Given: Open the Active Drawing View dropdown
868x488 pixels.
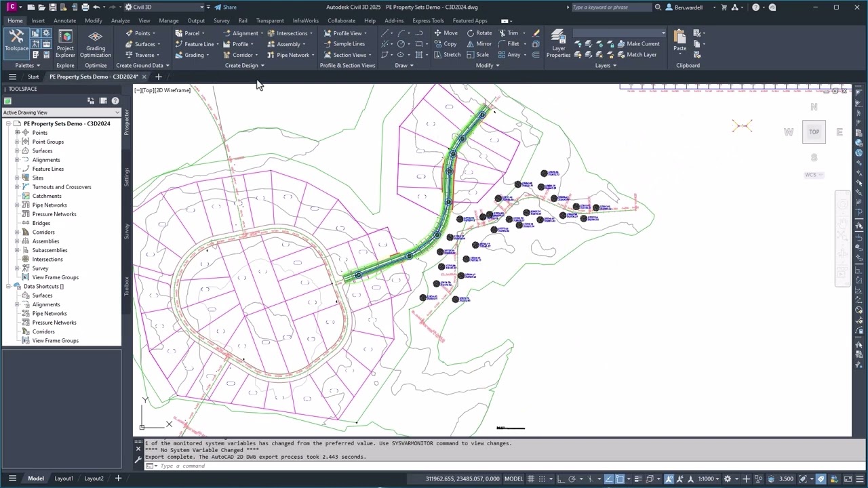Looking at the screenshot, I should pos(61,113).
